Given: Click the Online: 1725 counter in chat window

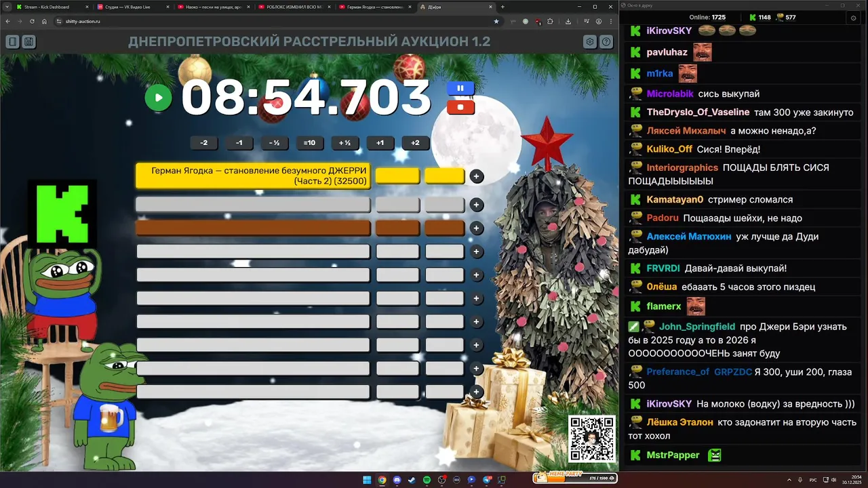Looking at the screenshot, I should click(x=707, y=17).
